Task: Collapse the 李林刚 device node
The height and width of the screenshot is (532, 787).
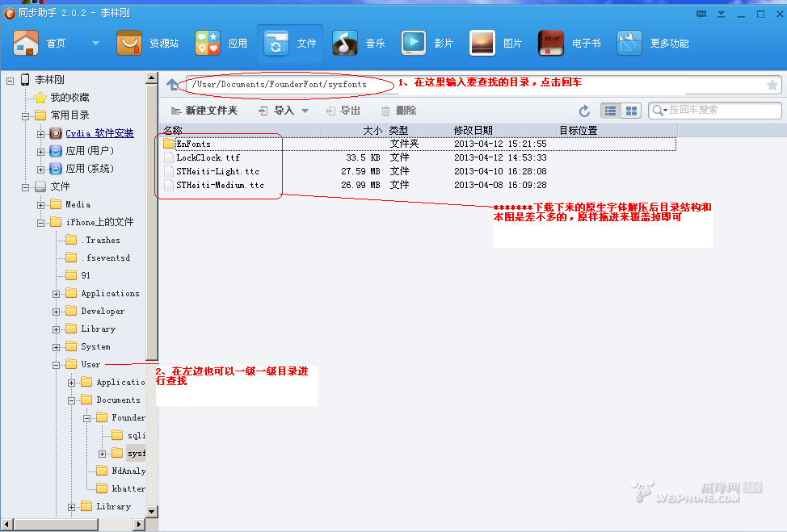Action: pos(10,80)
